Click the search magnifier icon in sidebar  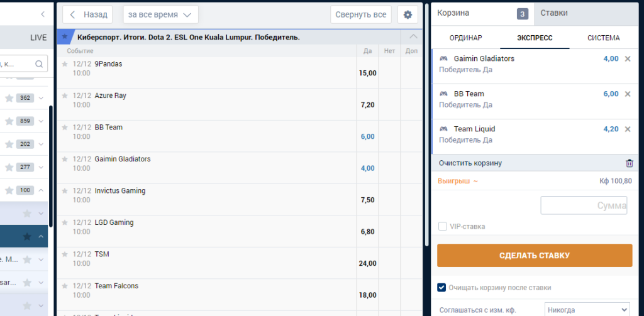[x=39, y=63]
